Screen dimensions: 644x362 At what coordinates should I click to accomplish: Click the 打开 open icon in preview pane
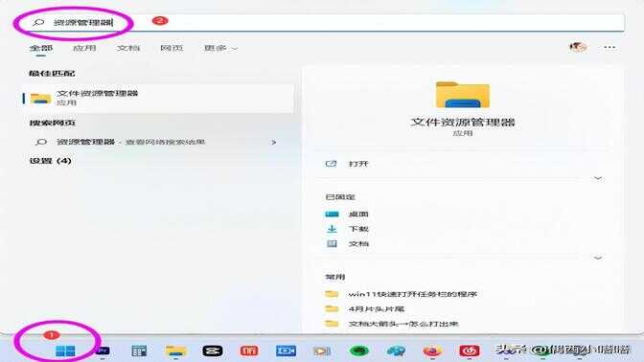pyautogui.click(x=331, y=164)
